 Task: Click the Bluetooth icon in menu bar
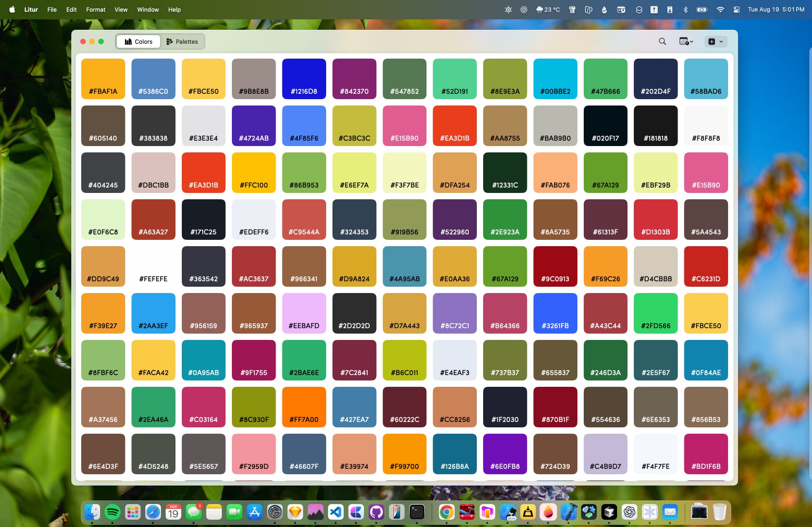pyautogui.click(x=685, y=9)
